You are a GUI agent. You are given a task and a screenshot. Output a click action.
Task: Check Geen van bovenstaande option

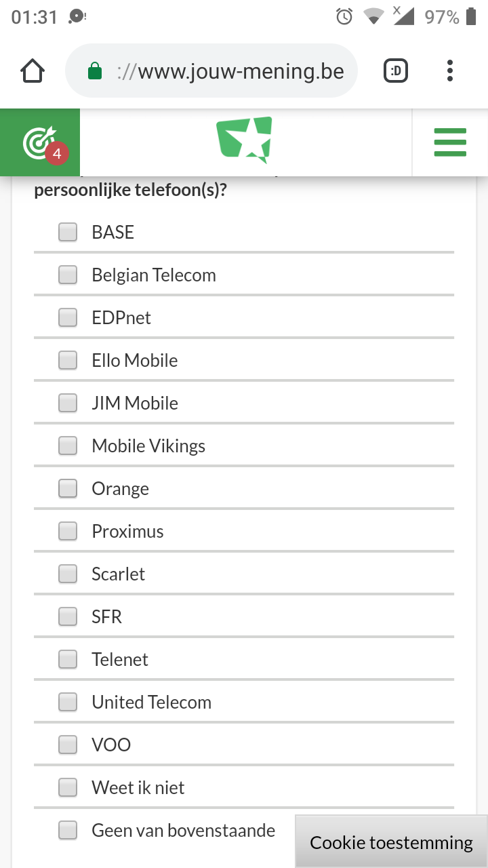click(x=68, y=831)
